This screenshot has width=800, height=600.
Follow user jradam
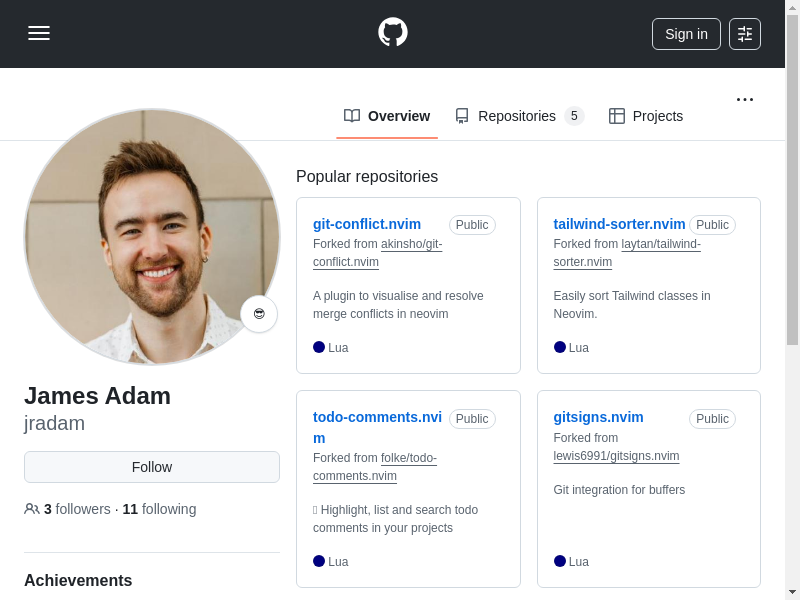click(x=152, y=467)
